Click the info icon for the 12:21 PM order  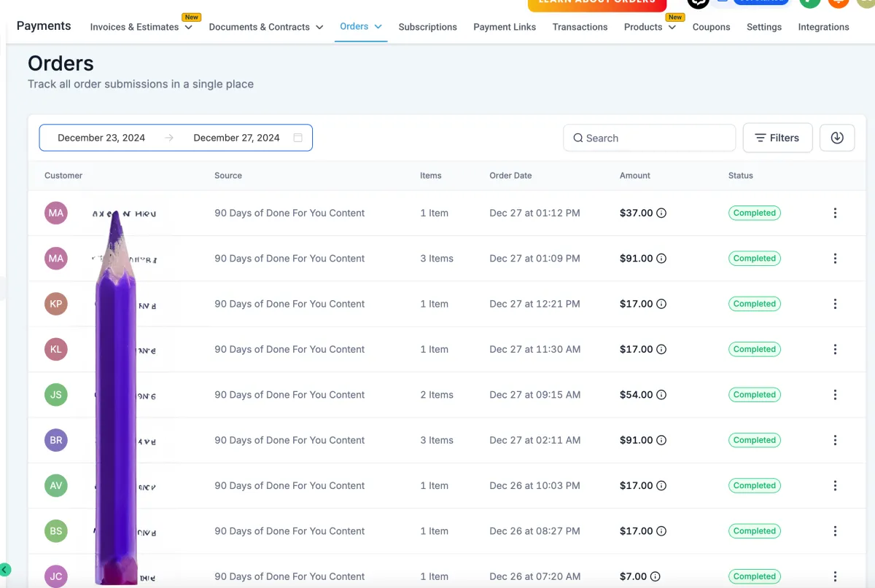pos(661,304)
